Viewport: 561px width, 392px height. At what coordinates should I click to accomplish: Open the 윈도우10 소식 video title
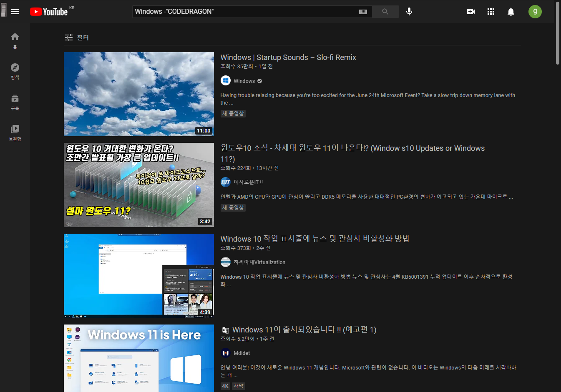click(352, 153)
